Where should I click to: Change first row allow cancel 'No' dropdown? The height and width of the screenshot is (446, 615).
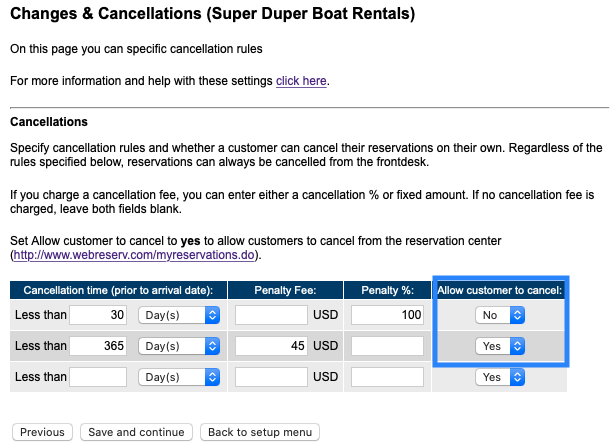pos(500,315)
